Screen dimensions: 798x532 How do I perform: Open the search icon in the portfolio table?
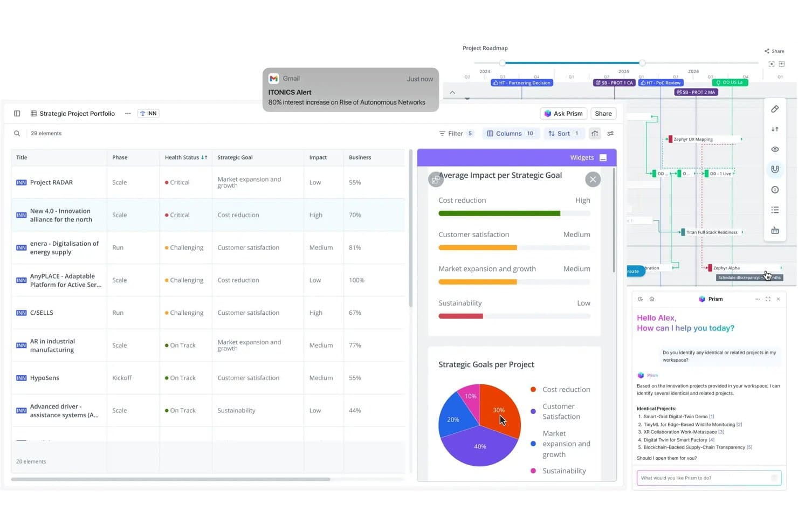click(17, 134)
